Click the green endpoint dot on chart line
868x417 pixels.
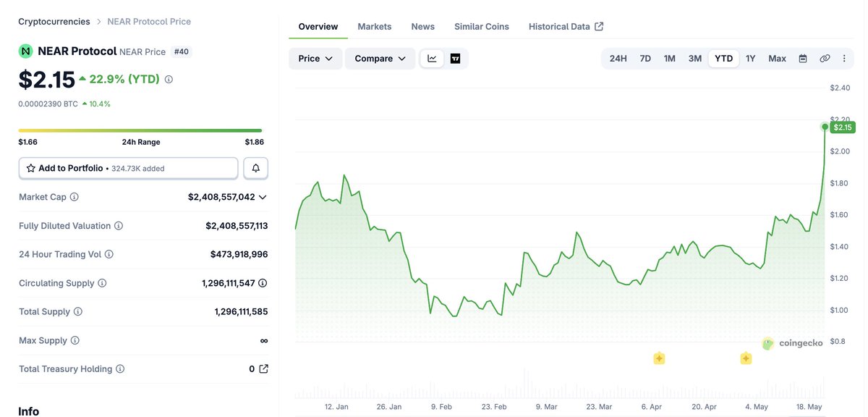825,127
